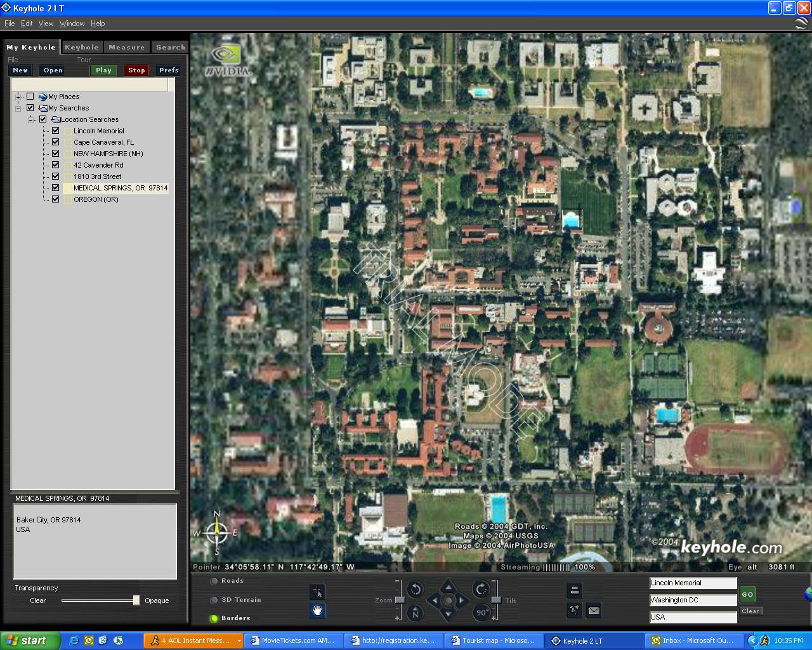Uncheck the My Searches checkbox
The height and width of the screenshot is (650, 812).
point(30,108)
